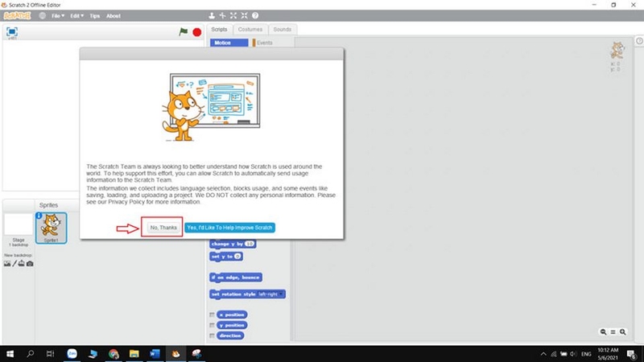Click the if on edge, bounce block

(235, 278)
